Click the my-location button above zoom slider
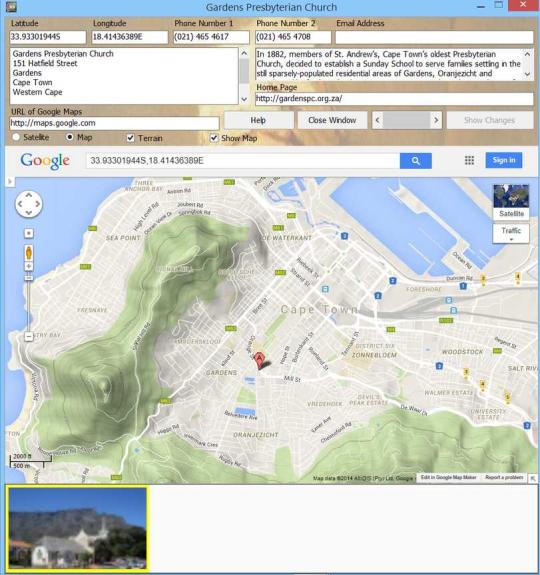Screen dimensions: 540x575 29,233
